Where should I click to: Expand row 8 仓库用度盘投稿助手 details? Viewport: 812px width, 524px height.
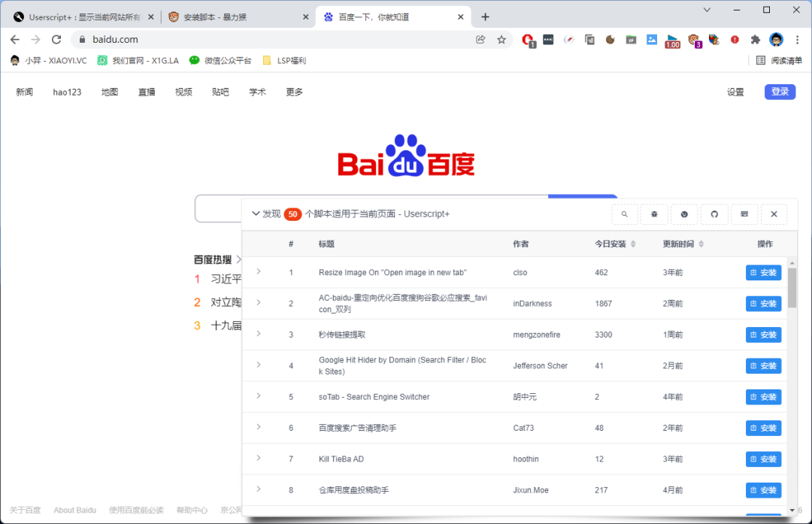click(259, 489)
